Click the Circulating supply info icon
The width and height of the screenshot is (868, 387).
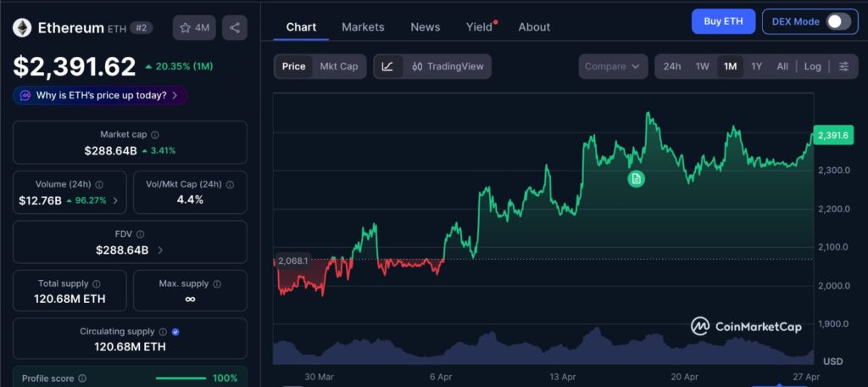(163, 332)
